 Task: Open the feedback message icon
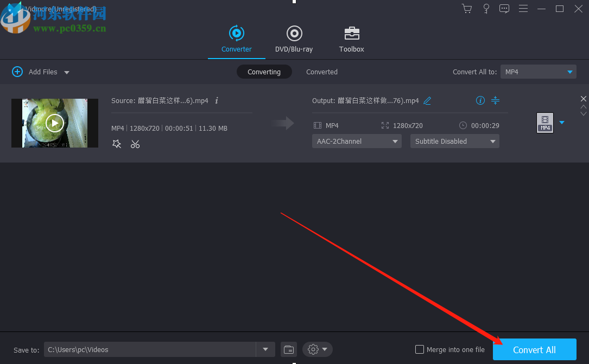pos(504,9)
